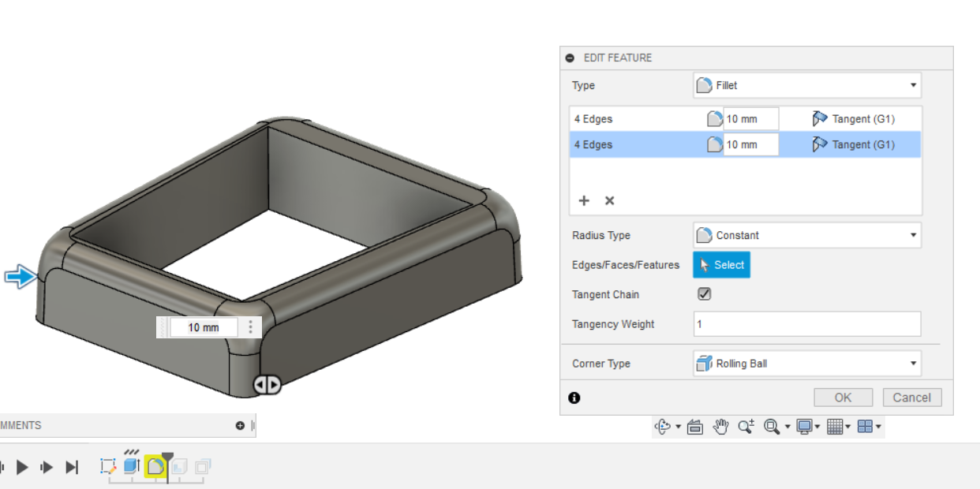The image size is (980, 489).
Task: Click the info icon in Edit Feature dialog
Action: 574,398
